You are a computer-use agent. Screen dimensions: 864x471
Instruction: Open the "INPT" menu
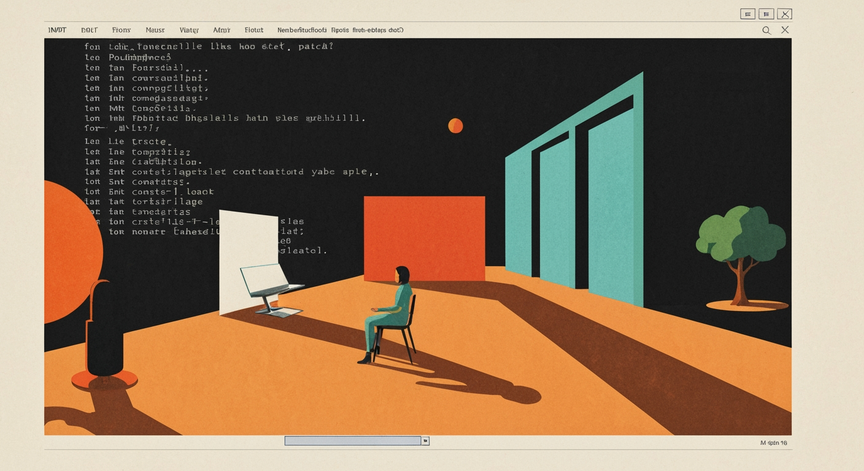tap(57, 30)
